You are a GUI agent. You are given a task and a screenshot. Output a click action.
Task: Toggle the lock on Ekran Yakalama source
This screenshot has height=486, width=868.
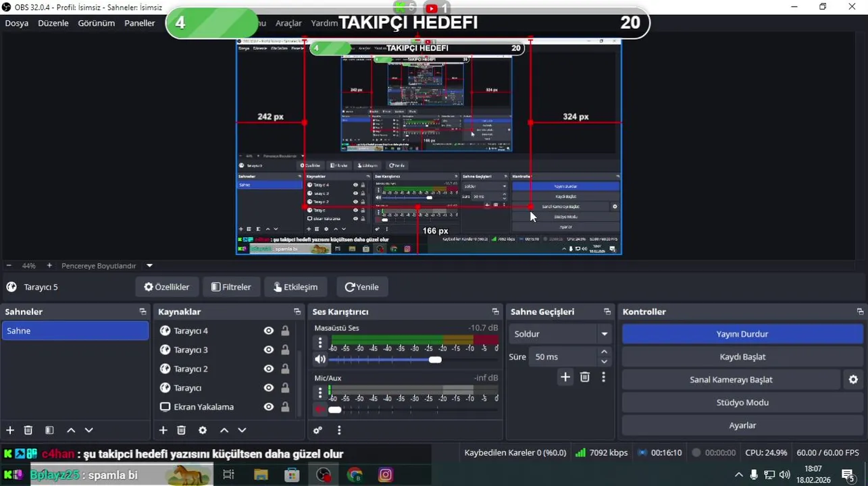tap(285, 407)
